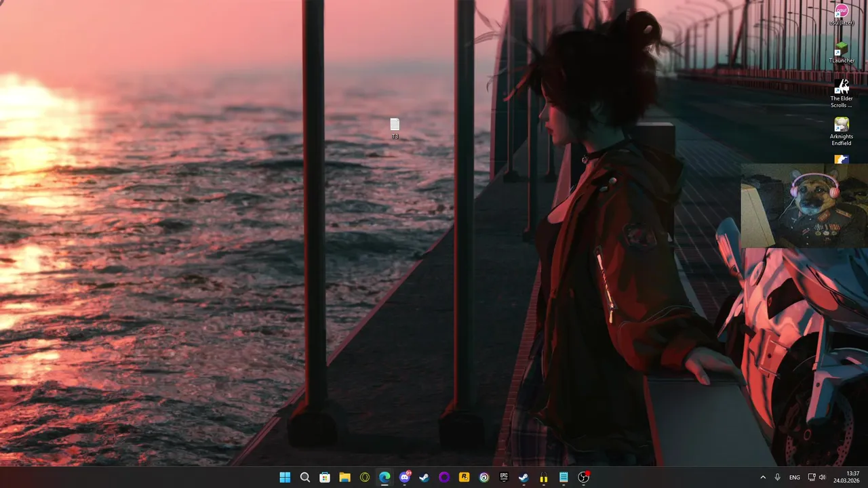Viewport: 868px width, 488px height.
Task: Switch to OBS Studio in taskbar
Action: tap(583, 477)
